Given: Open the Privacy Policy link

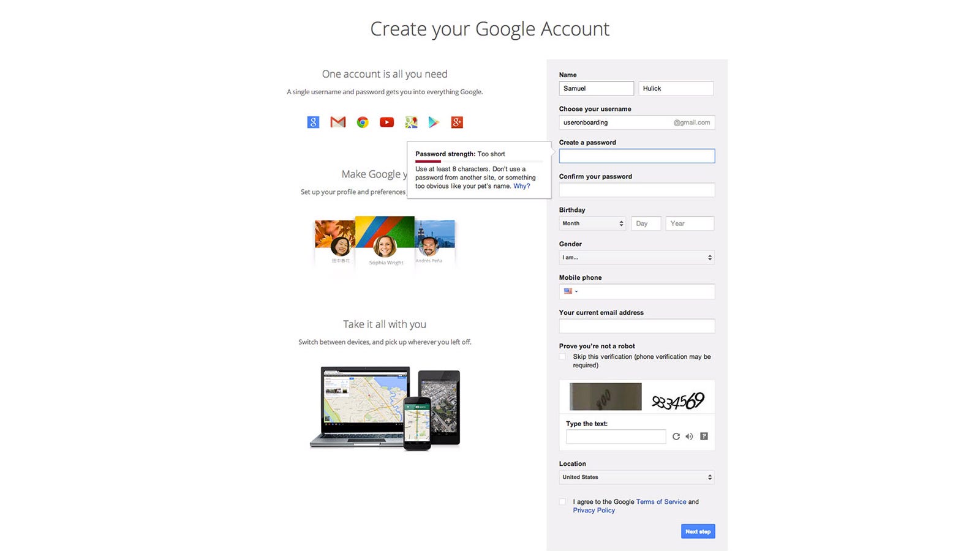Looking at the screenshot, I should pos(594,511).
